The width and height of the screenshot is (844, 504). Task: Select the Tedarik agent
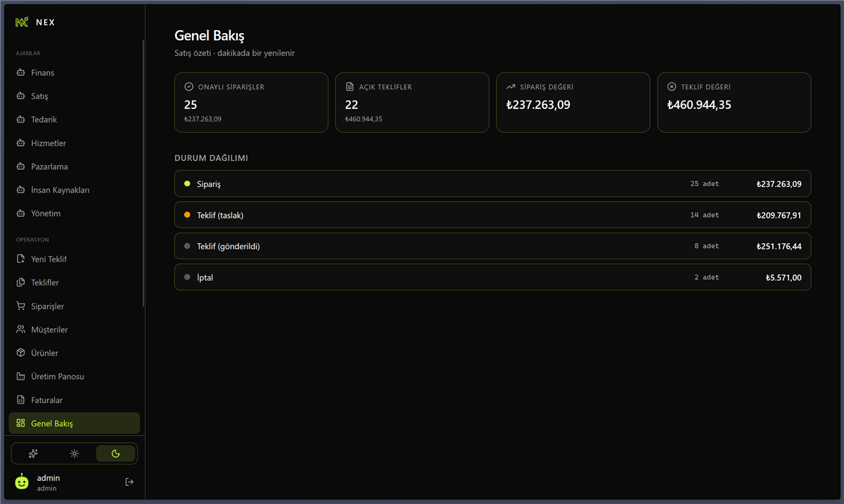(74, 119)
